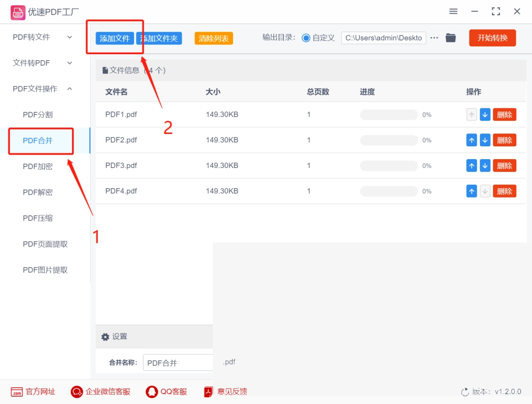This screenshot has width=532, height=404.
Task: Click the 开始转换 button
Action: point(492,37)
